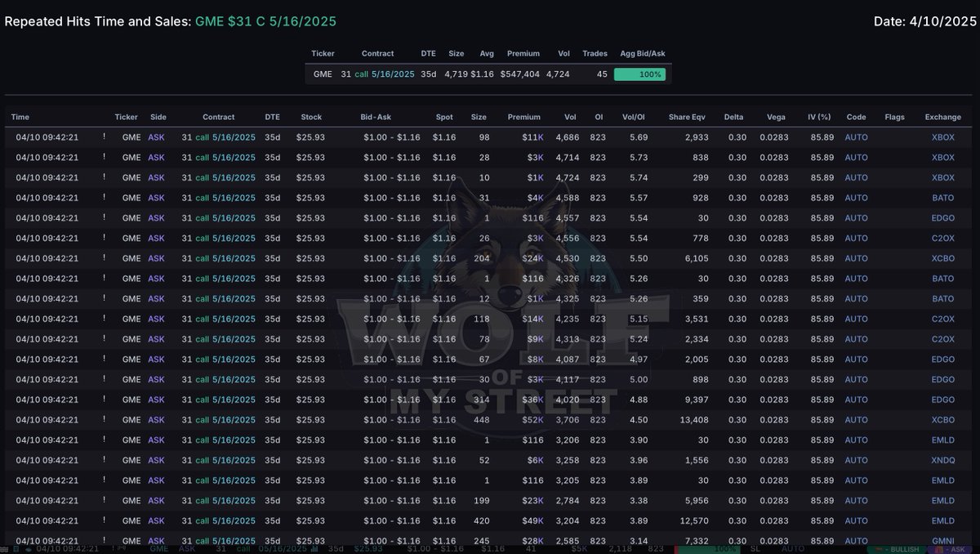Viewport: 980px width, 554px height.
Task: Sort by the OI column header
Action: (x=599, y=117)
